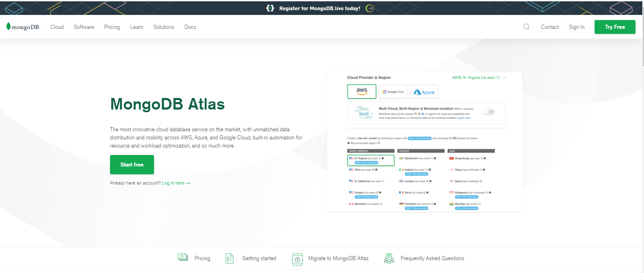Viewport: 644px width, 273px height.
Task: Click the Contact link
Action: coord(550,27)
